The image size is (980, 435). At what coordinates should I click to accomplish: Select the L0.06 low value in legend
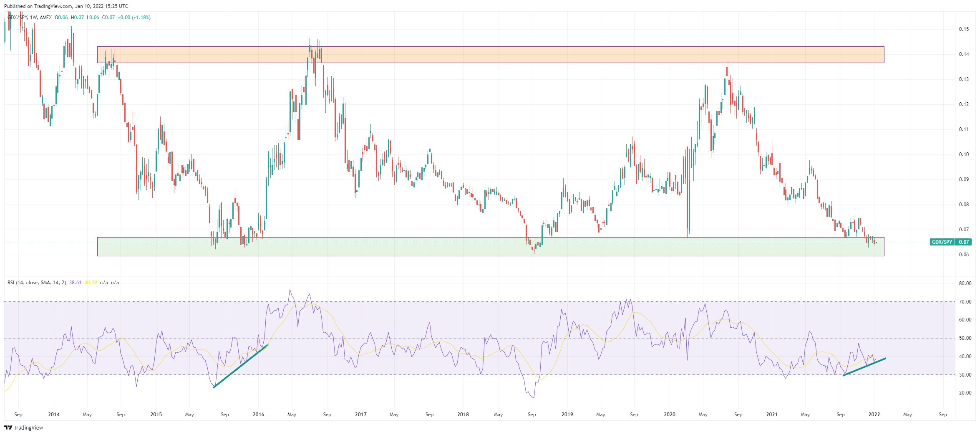click(93, 18)
